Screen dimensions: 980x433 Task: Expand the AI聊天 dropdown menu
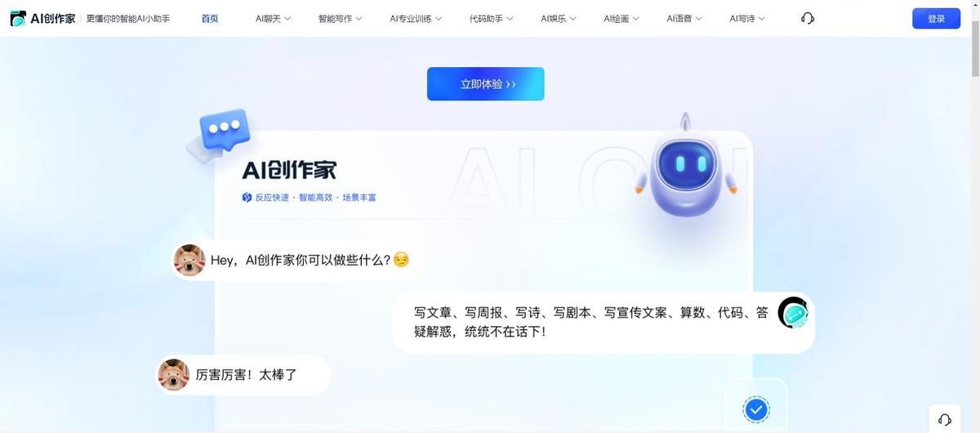coord(273,18)
